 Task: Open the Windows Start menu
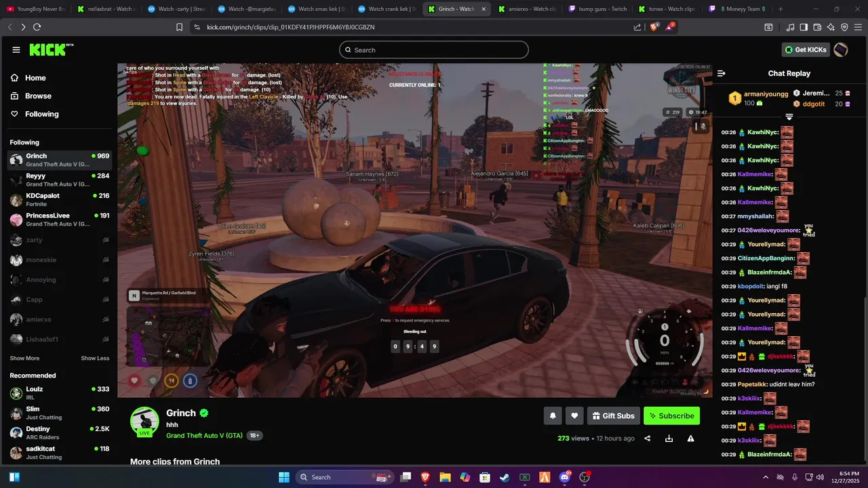[284, 477]
